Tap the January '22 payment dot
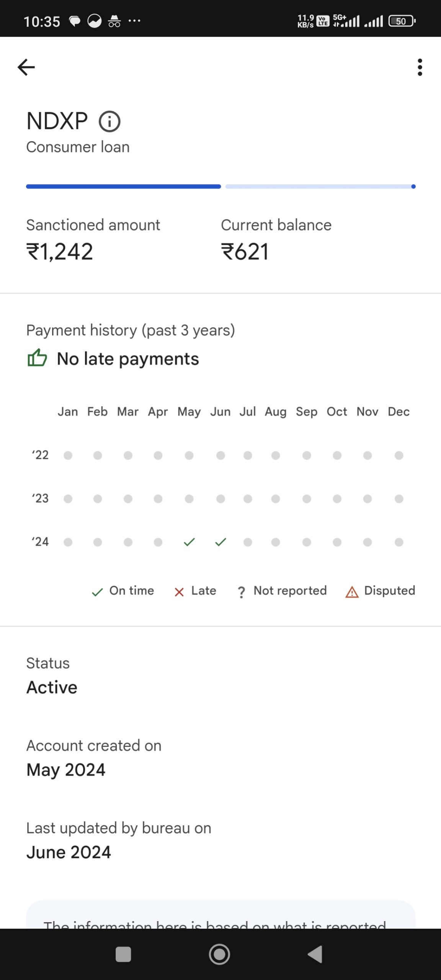This screenshot has width=441, height=980. point(68,455)
